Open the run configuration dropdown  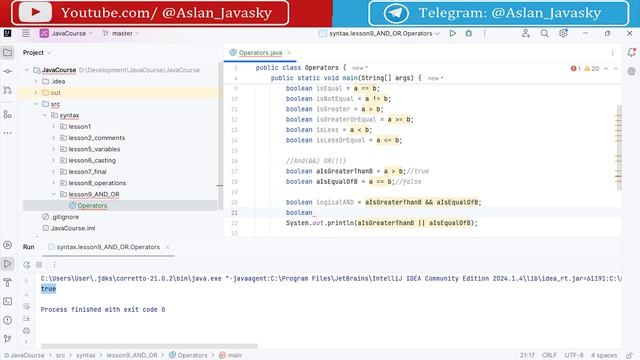pos(380,33)
